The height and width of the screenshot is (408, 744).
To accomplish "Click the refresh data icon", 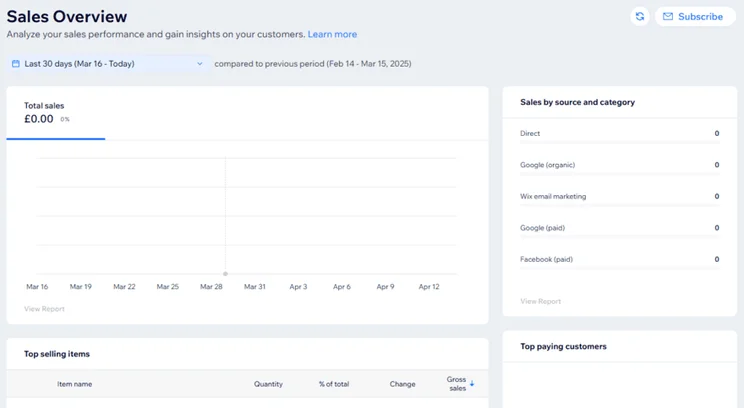I will coord(640,17).
